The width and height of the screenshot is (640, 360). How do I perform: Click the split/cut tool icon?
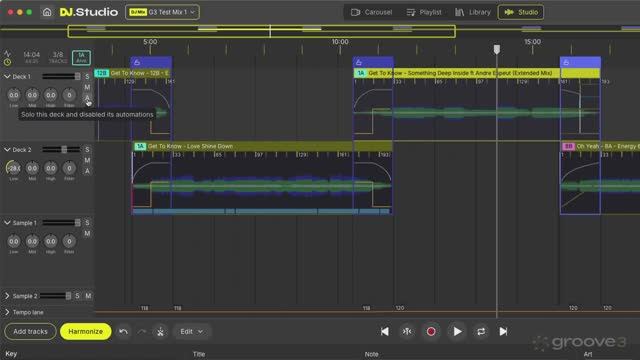[160, 331]
